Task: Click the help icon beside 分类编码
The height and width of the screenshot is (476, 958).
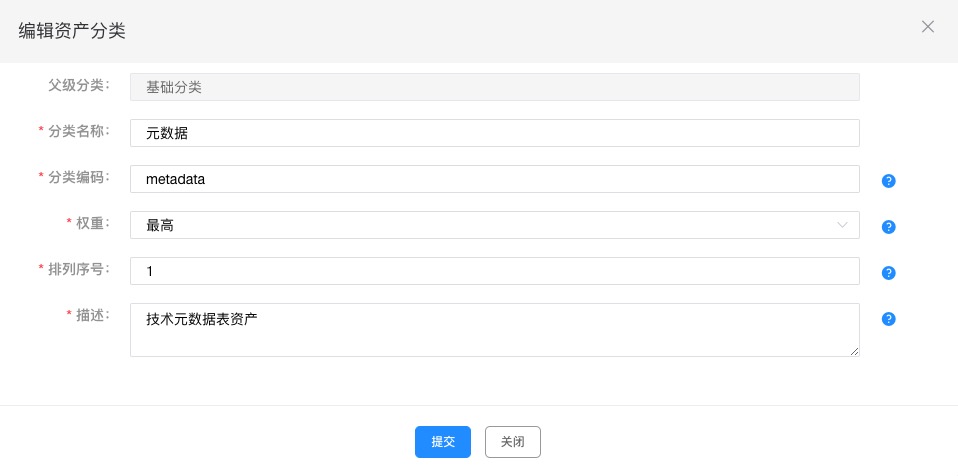Action: pos(888,181)
